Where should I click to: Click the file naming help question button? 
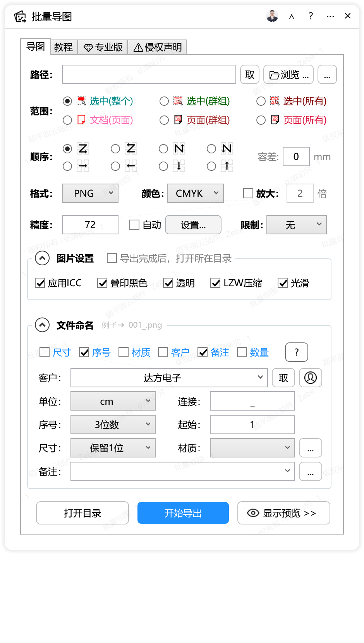coord(297,352)
